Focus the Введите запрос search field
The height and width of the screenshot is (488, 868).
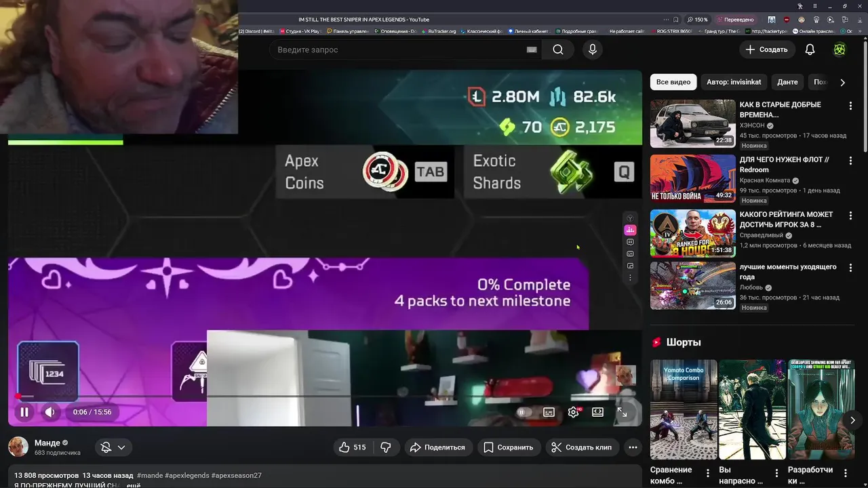tap(400, 49)
